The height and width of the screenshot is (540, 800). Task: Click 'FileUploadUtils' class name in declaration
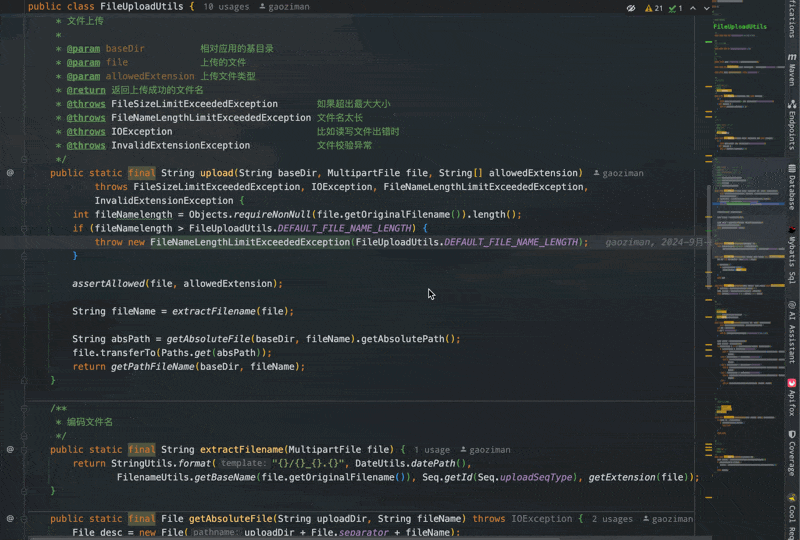pos(142,7)
